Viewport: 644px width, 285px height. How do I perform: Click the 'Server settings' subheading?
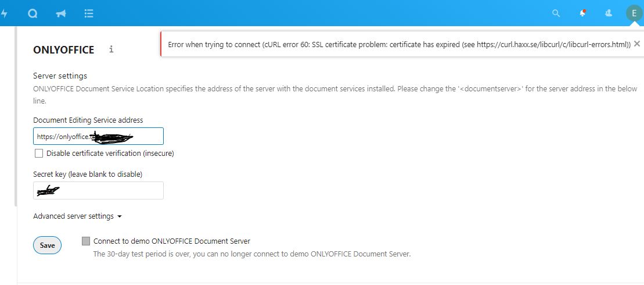60,76
